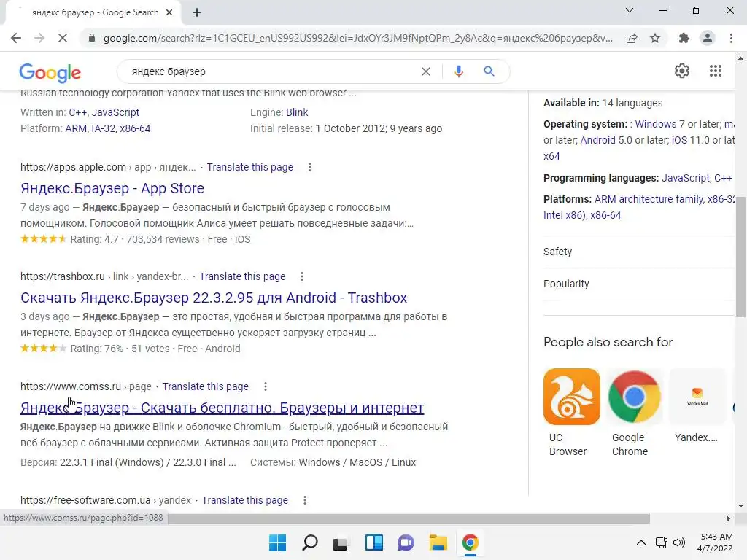747x560 pixels.
Task: Open options for the apps.apple.com result
Action: pyautogui.click(x=309, y=167)
